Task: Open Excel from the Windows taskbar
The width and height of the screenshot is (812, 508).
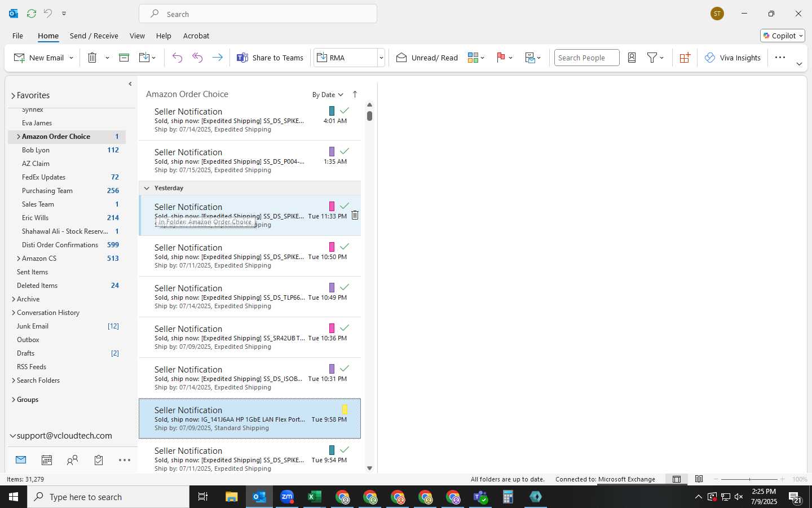Action: tap(314, 497)
